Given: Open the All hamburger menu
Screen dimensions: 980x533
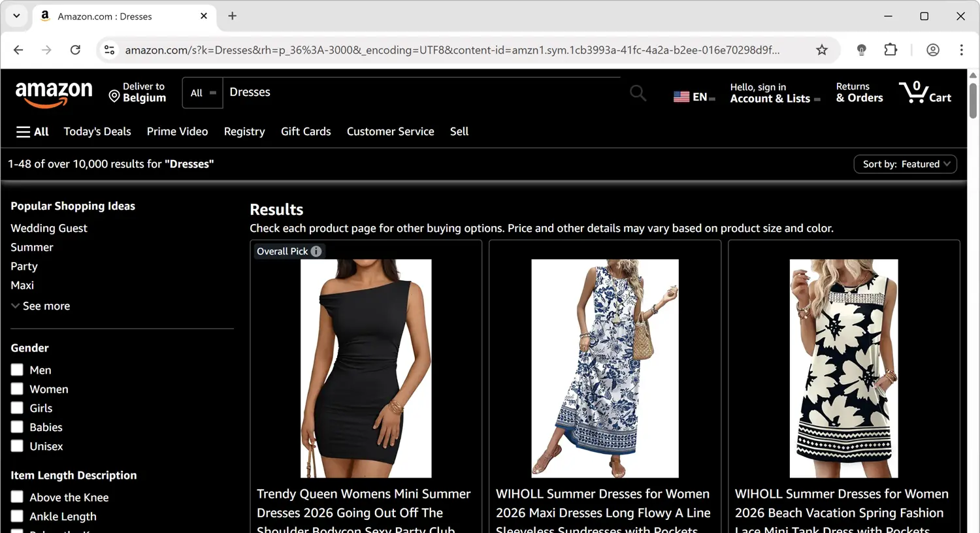Looking at the screenshot, I should [x=31, y=131].
